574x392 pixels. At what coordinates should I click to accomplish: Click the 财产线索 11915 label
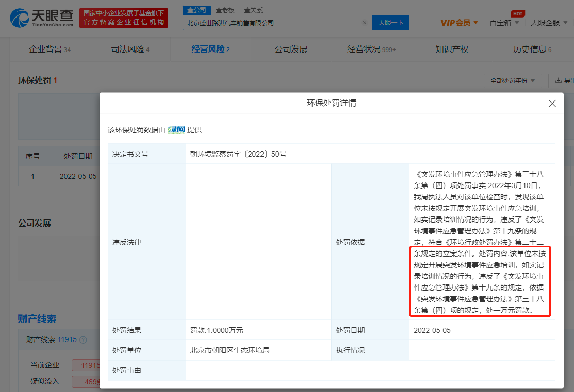tap(51, 339)
